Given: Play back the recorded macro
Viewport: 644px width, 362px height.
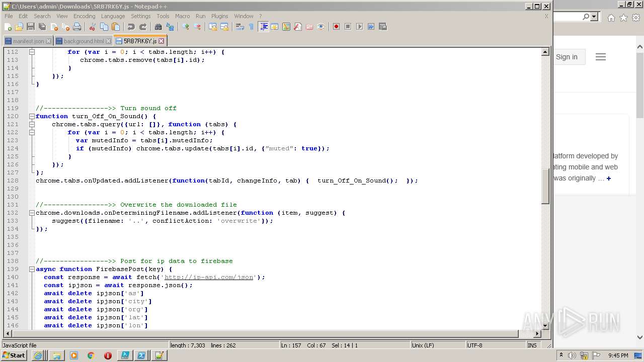Looking at the screenshot, I should [359, 27].
